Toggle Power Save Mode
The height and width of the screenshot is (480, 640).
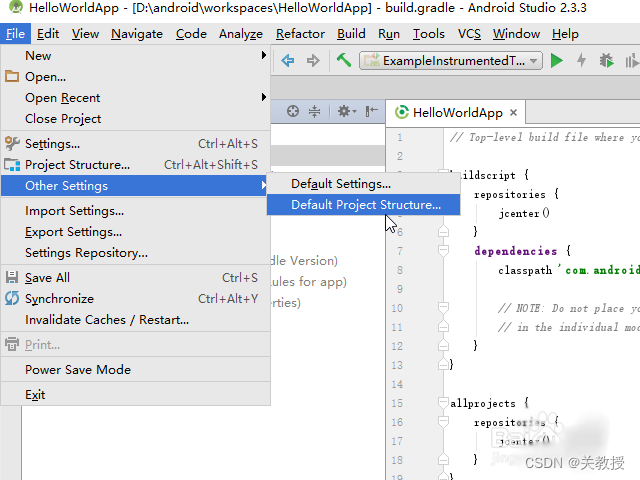pos(136,370)
